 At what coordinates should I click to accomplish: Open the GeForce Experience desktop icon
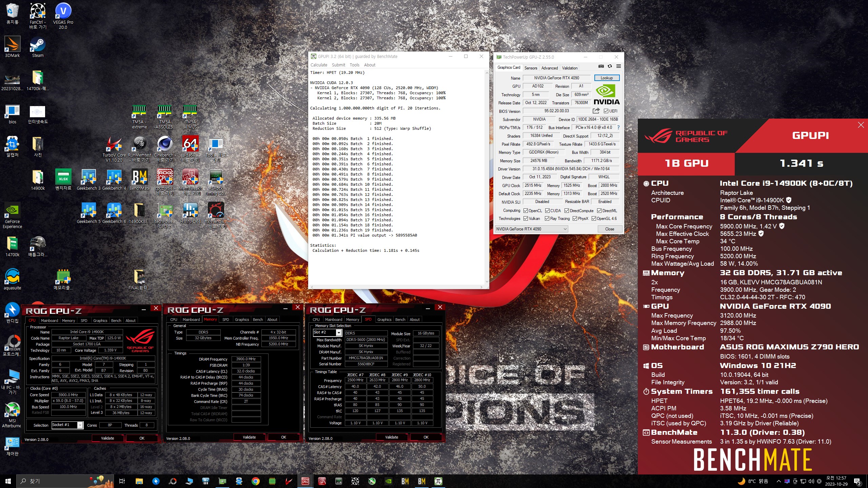point(12,215)
